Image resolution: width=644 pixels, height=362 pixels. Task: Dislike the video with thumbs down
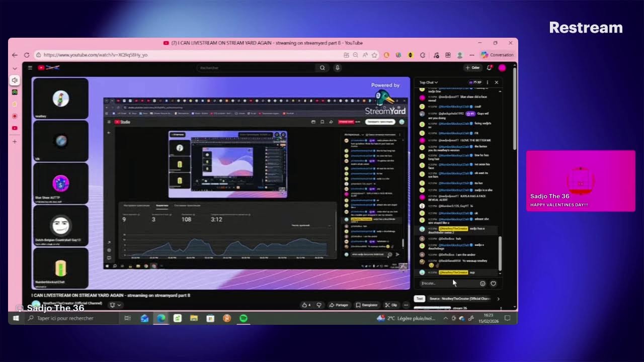pyautogui.click(x=319, y=305)
